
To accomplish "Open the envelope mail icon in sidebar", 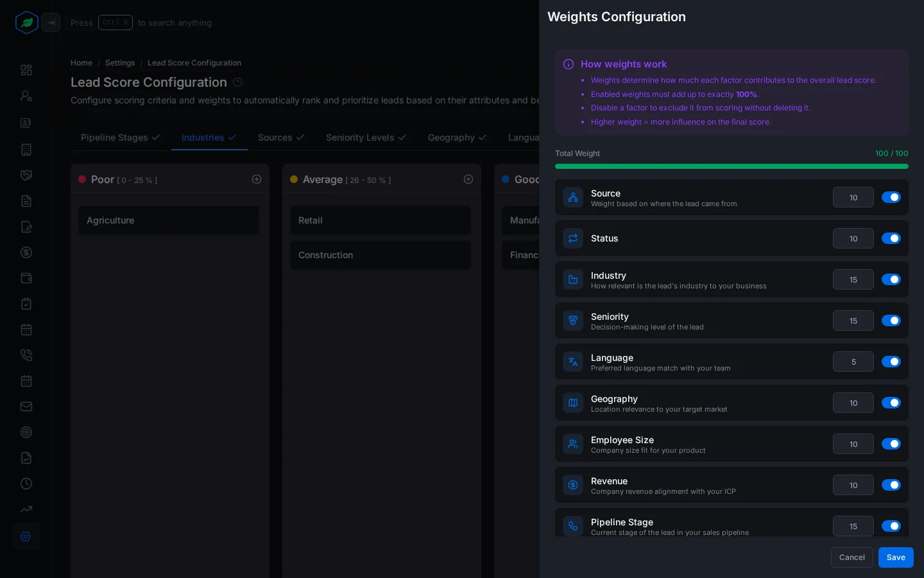I will 26,407.
